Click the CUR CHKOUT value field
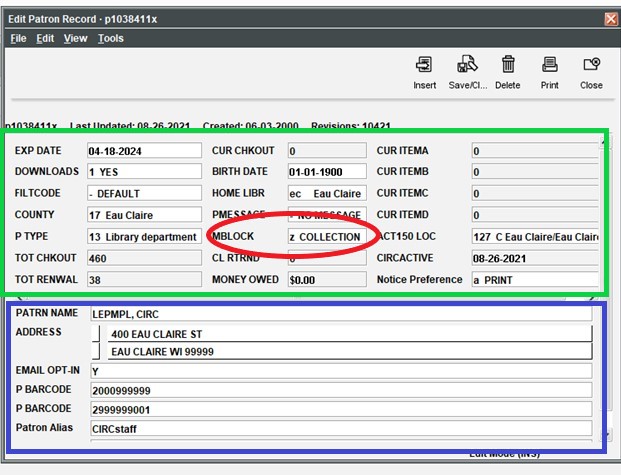This screenshot has width=621, height=475. click(327, 151)
